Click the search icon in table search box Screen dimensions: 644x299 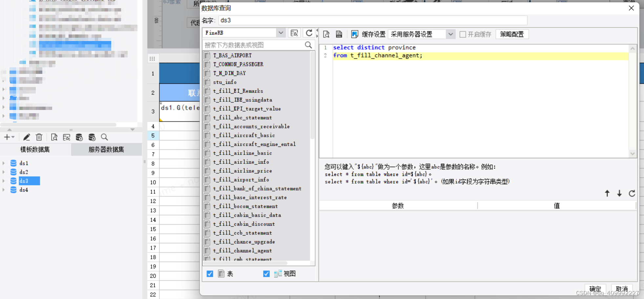308,45
